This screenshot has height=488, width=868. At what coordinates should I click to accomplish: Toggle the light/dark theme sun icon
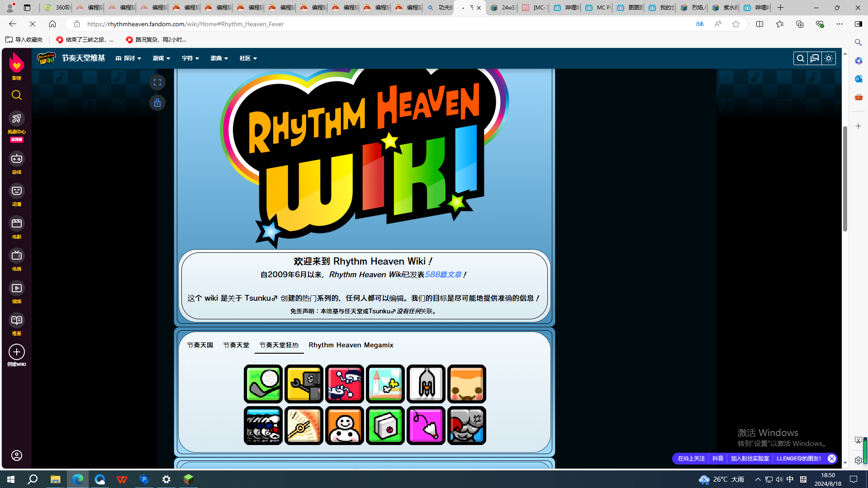(829, 58)
